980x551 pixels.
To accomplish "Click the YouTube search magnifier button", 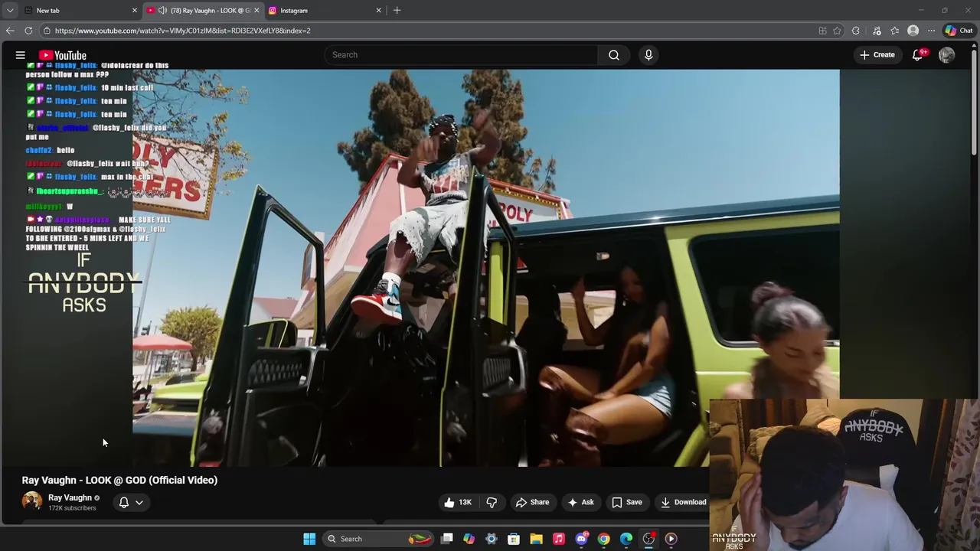I will tap(614, 55).
